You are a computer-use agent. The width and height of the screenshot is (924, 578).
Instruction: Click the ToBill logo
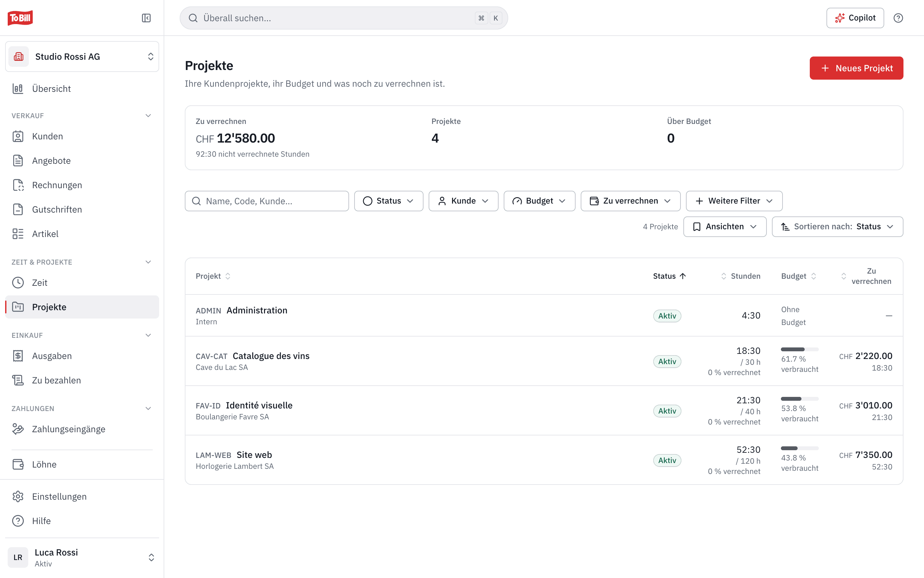20,18
